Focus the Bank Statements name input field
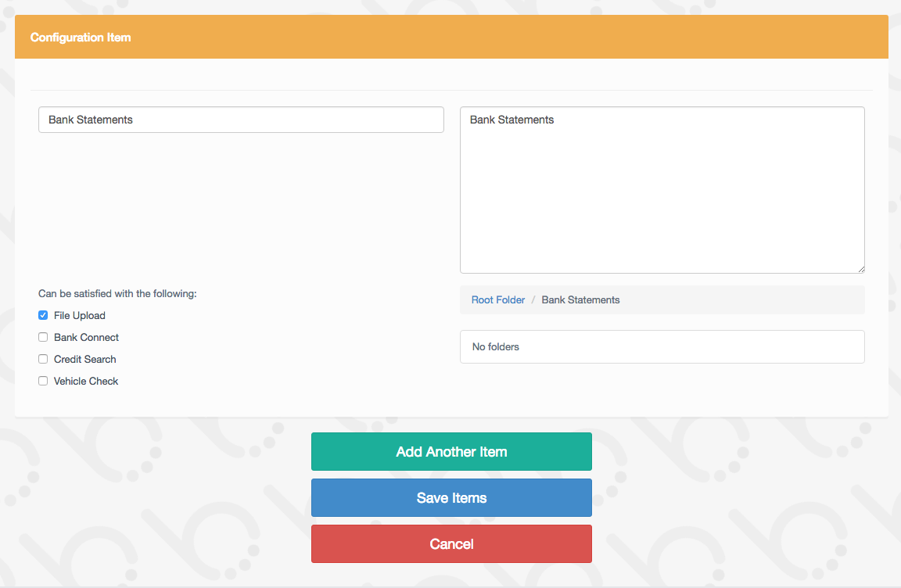The height and width of the screenshot is (588, 901). [x=241, y=120]
